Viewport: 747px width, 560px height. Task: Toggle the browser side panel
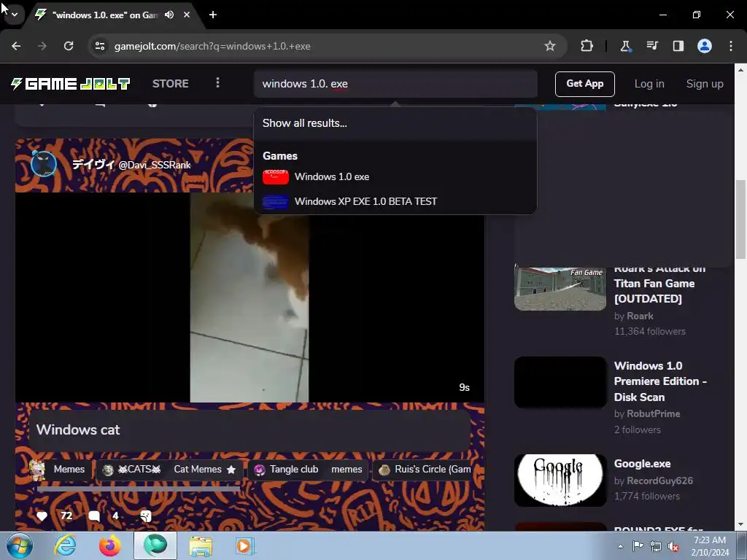click(678, 46)
